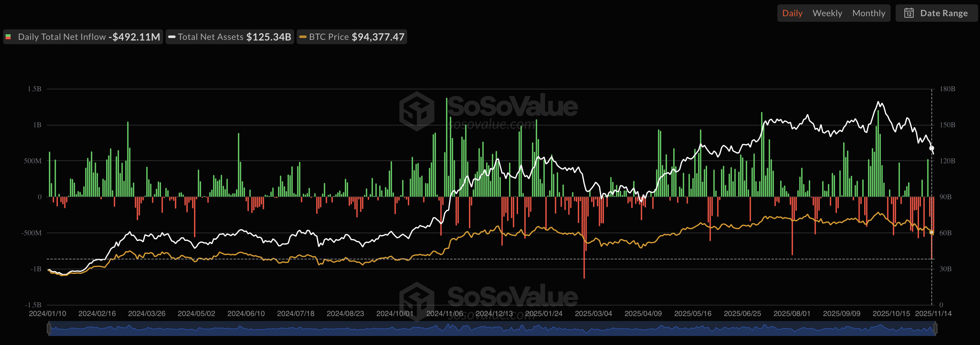Viewport: 980px width, 345px height.
Task: Click the white end marker on Net Assets line
Action: click(932, 148)
